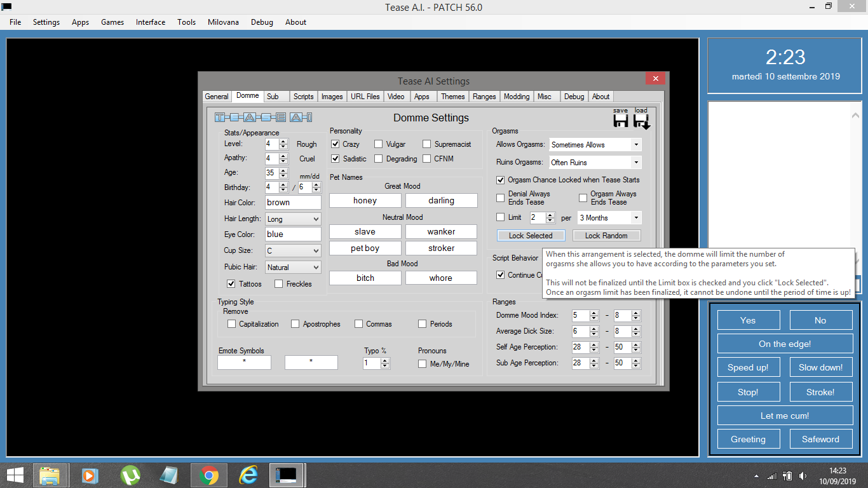The image size is (868, 488).
Task: Enable the Vulgar checkbox
Action: tap(379, 144)
